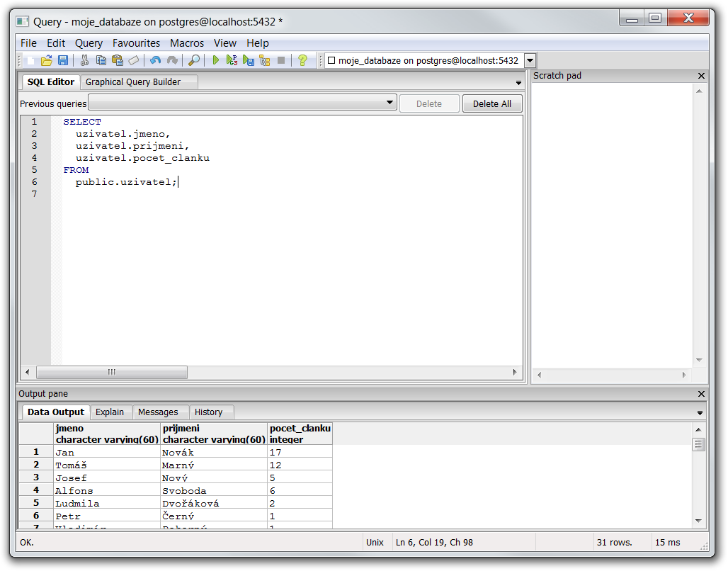Click the Cut scissors icon
The image size is (728, 571).
coord(84,61)
